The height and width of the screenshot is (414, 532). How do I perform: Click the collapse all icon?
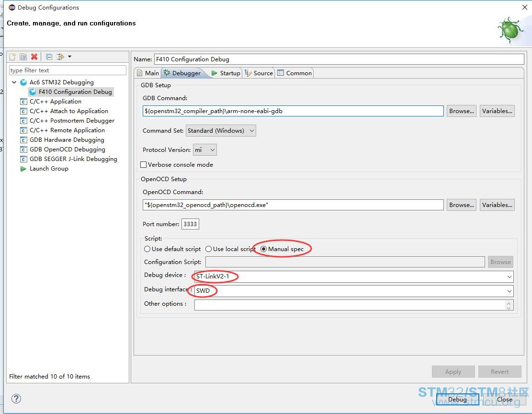point(49,57)
